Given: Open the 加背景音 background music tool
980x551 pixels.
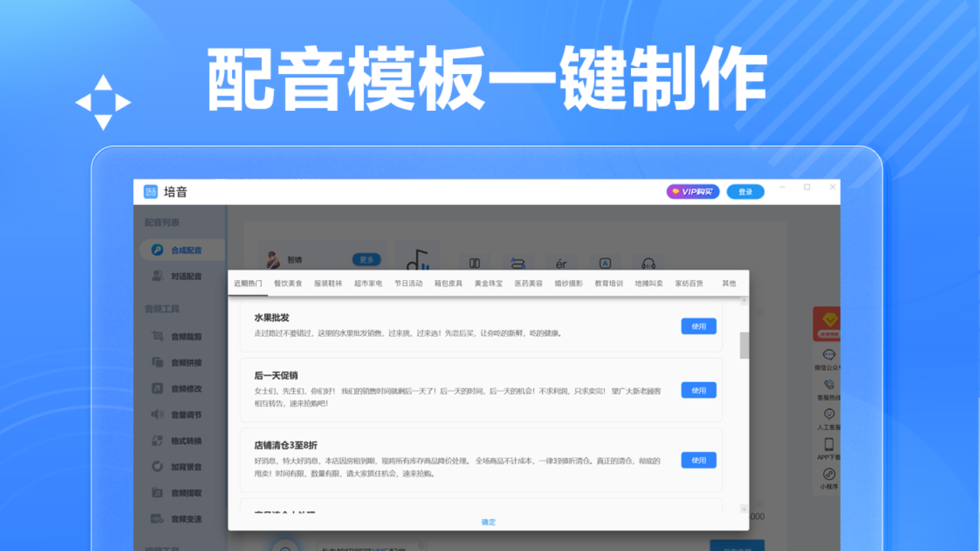Looking at the screenshot, I should (x=186, y=468).
